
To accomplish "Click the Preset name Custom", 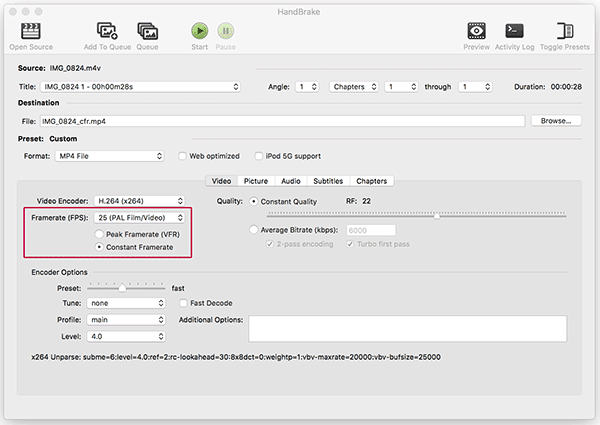I will 63,139.
